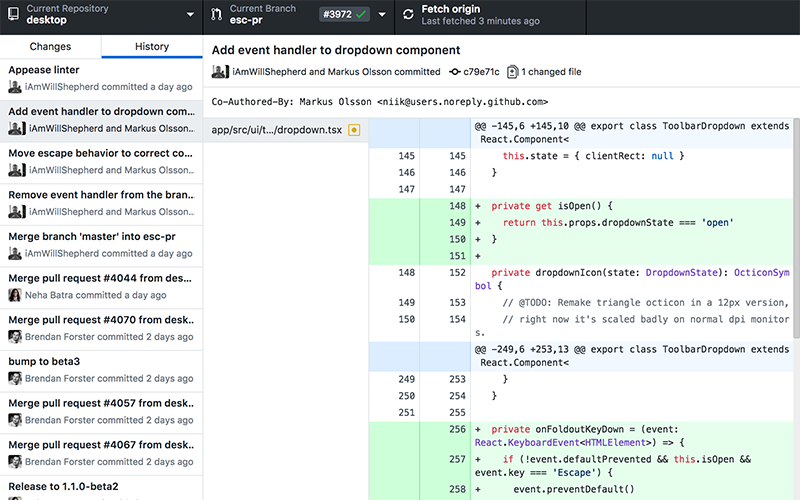This screenshot has height=500, width=800.
Task: Select commit Merge pull request #4070
Action: click(101, 328)
